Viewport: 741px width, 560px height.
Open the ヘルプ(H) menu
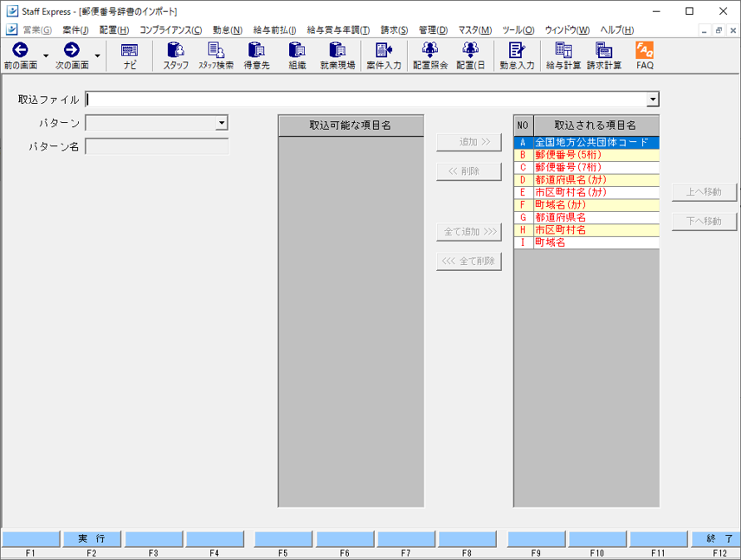point(616,29)
